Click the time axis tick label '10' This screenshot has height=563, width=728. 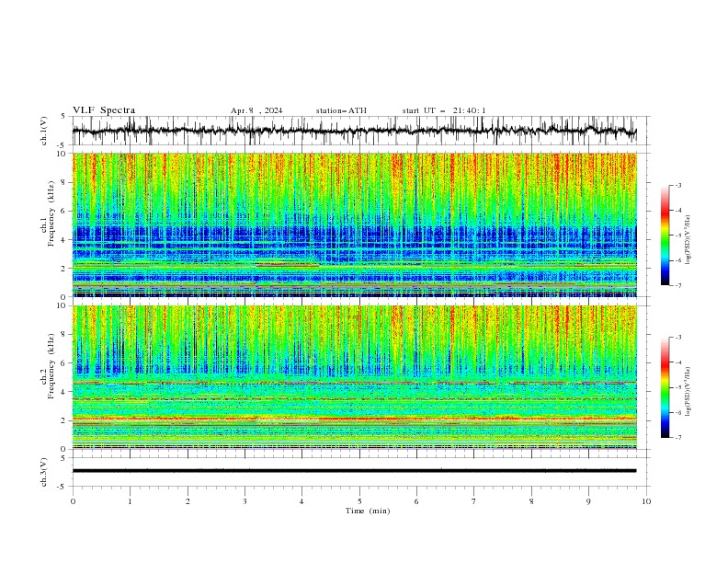click(646, 501)
